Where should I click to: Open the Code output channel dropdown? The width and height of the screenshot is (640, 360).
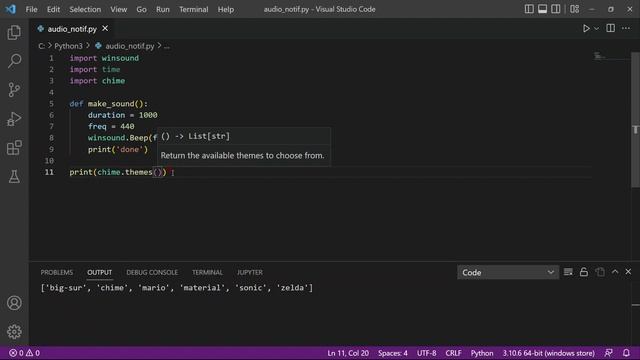point(507,272)
